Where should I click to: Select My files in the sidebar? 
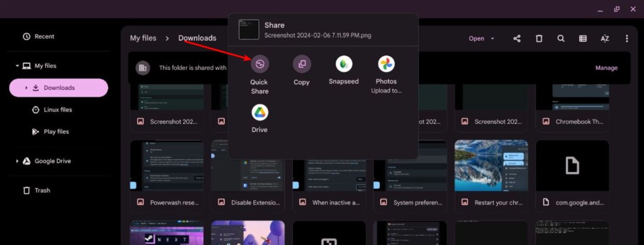click(x=45, y=66)
